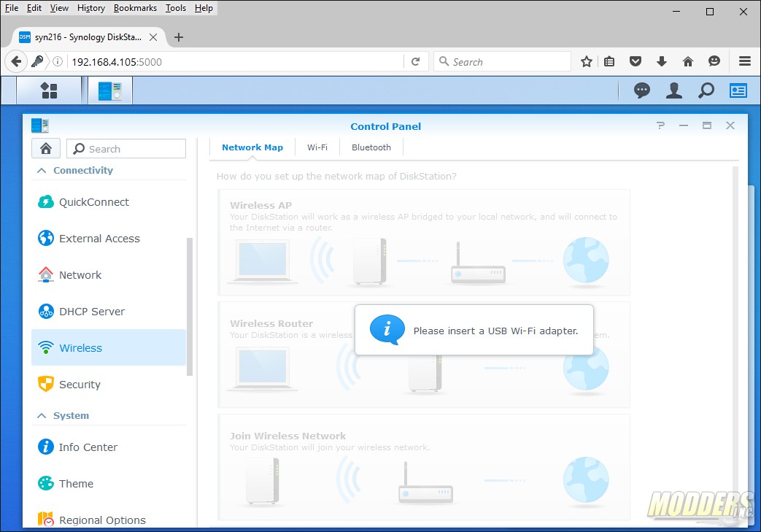Image resolution: width=761 pixels, height=532 pixels.
Task: Open browser Edit menu
Action: point(34,8)
